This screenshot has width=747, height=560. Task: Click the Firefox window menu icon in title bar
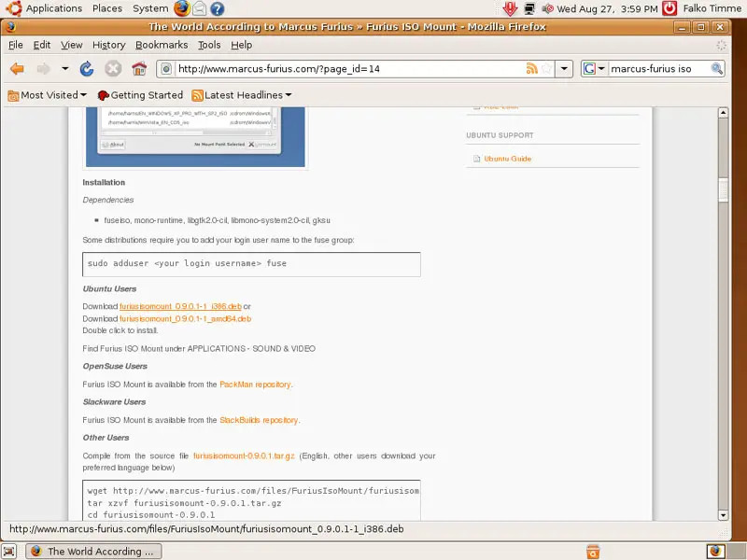(x=10, y=27)
